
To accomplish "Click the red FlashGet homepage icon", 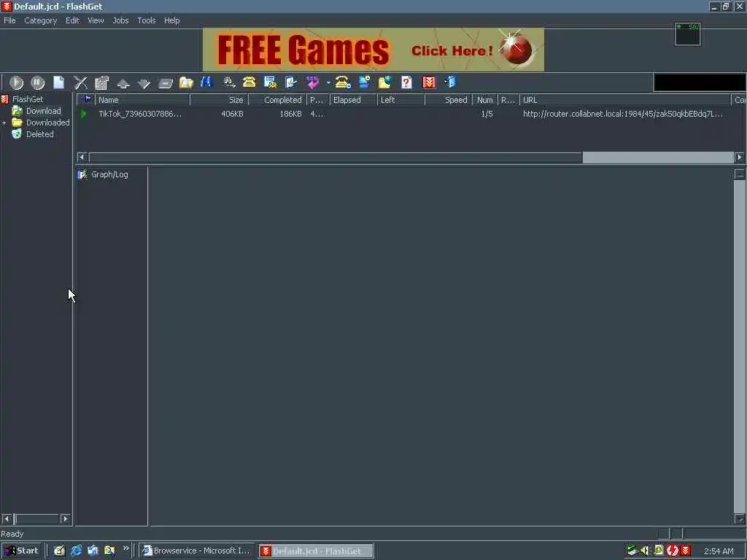I will [429, 82].
